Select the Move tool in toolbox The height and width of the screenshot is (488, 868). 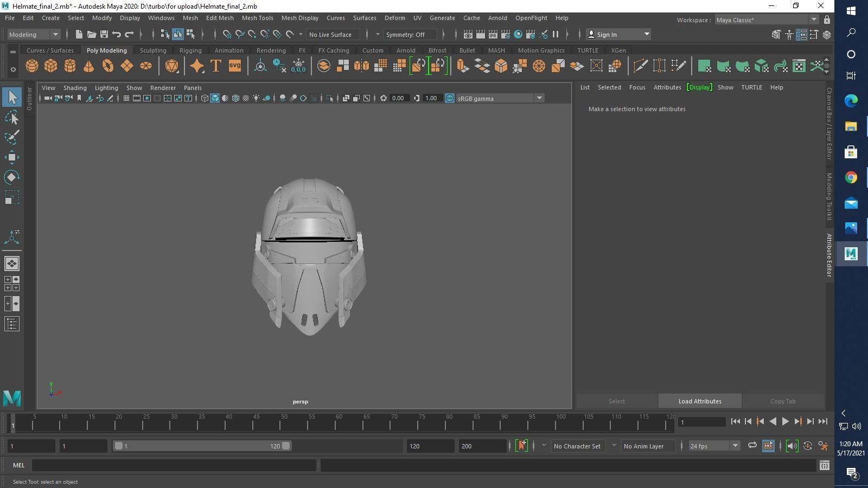tap(12, 158)
